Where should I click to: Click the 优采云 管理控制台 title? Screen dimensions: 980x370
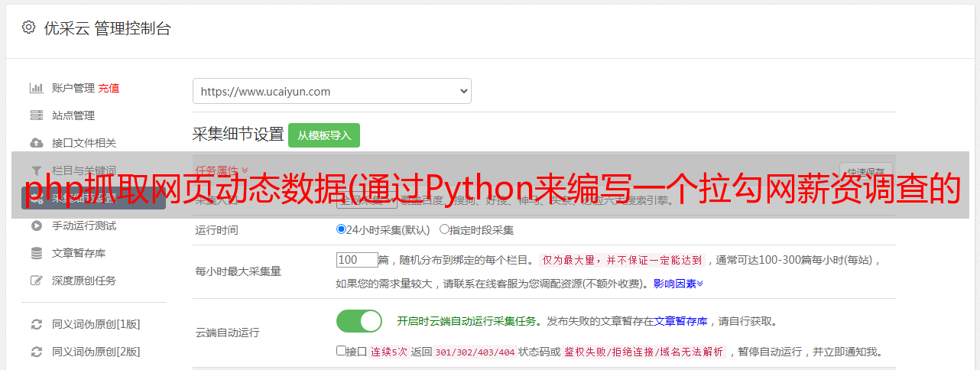point(107,28)
